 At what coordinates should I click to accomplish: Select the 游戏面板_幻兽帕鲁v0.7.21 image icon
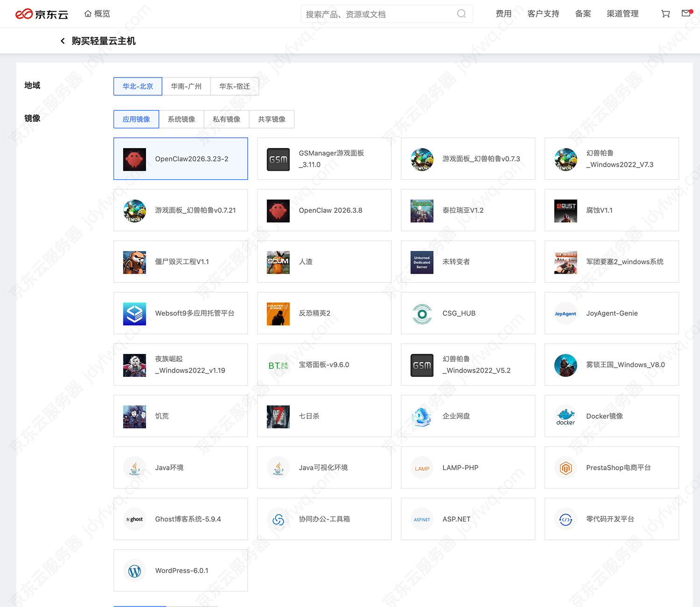pos(134,211)
